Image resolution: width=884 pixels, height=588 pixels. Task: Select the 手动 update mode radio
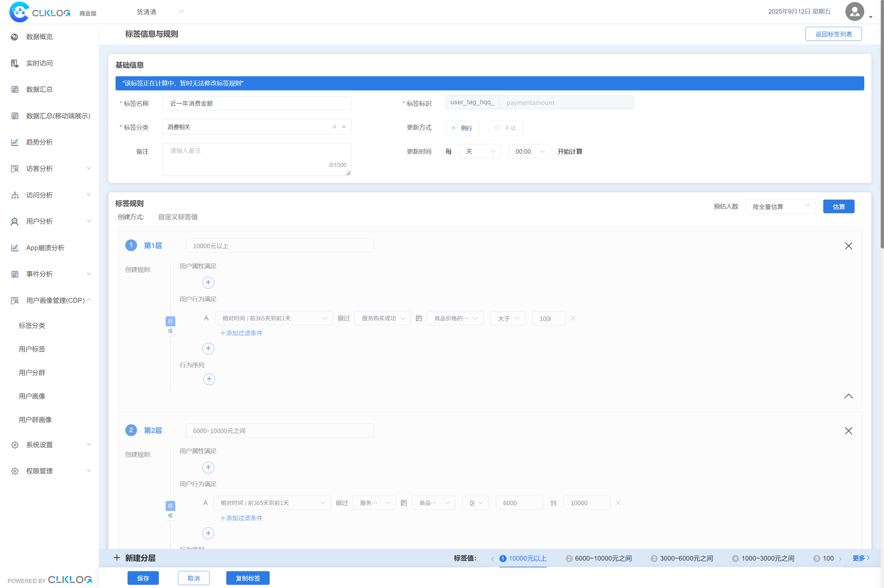[x=497, y=128]
